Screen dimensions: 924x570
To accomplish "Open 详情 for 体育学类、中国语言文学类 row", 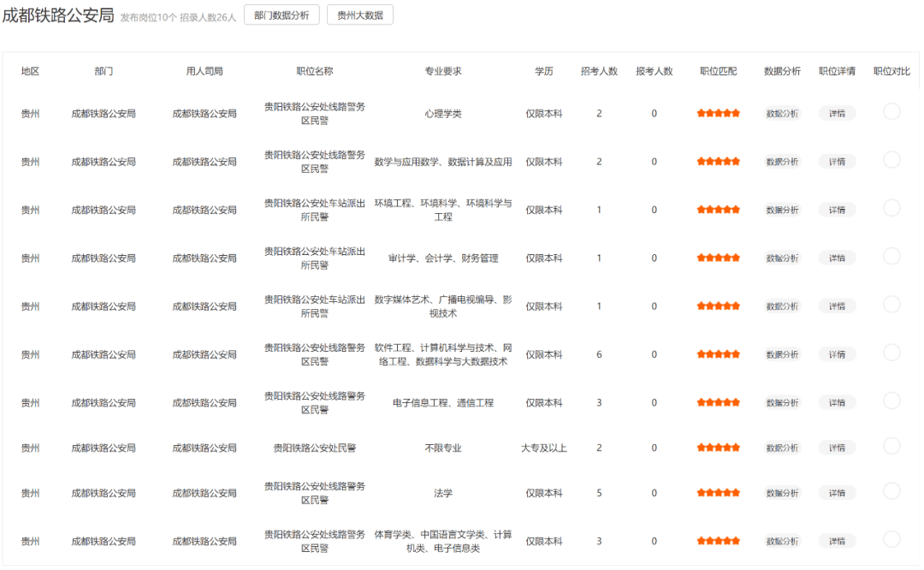I will coord(837,541).
